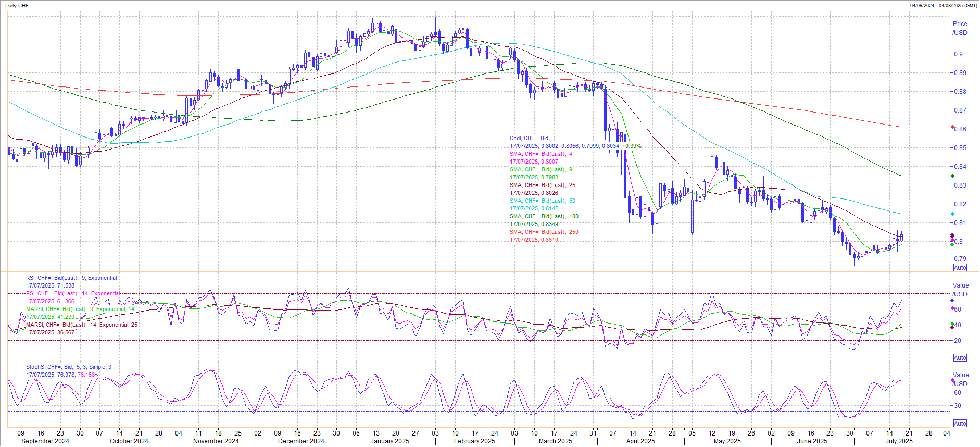
Task: Click the SMA 25 value '17/07/2025, 0.8026'
Action: (x=534, y=193)
